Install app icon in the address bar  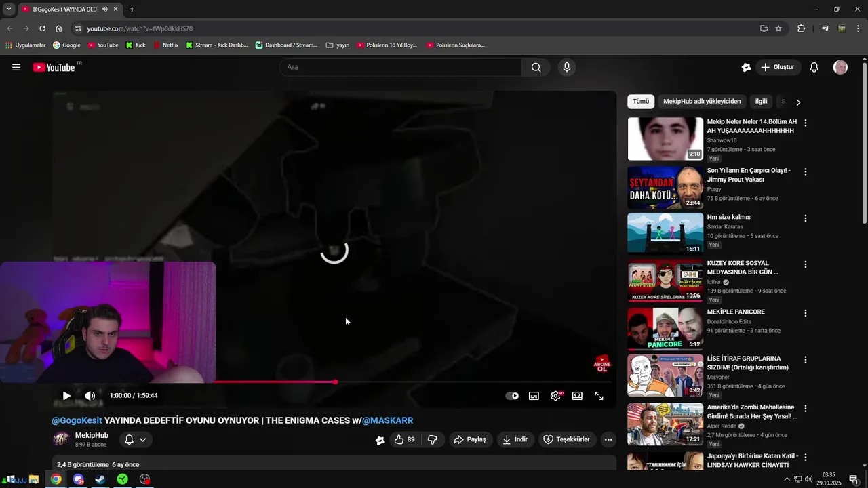click(764, 28)
